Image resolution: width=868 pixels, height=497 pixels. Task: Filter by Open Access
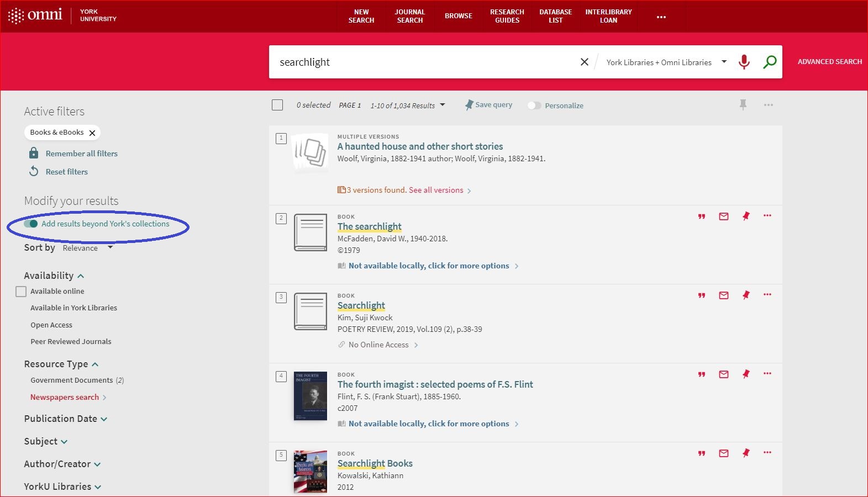tap(51, 325)
